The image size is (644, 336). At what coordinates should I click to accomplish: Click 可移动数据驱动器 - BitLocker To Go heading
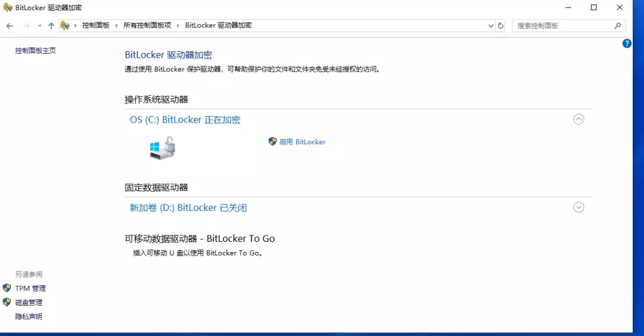(x=200, y=239)
